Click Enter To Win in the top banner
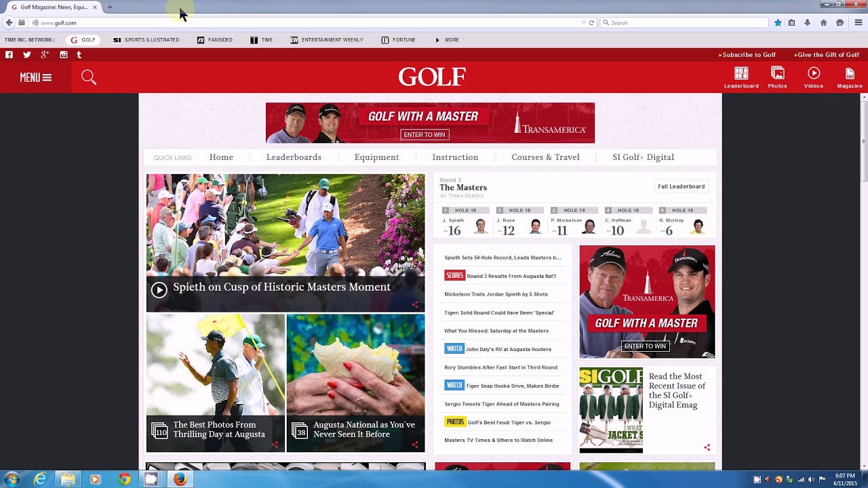The image size is (868, 488). (425, 135)
